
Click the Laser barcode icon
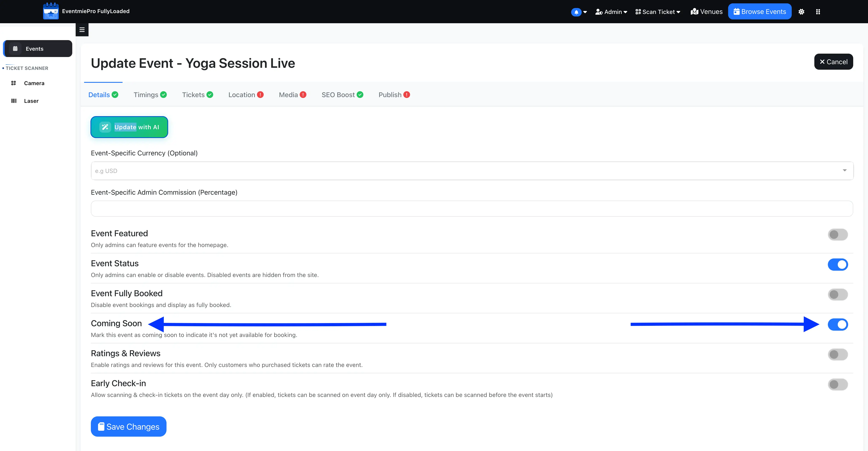tap(14, 101)
